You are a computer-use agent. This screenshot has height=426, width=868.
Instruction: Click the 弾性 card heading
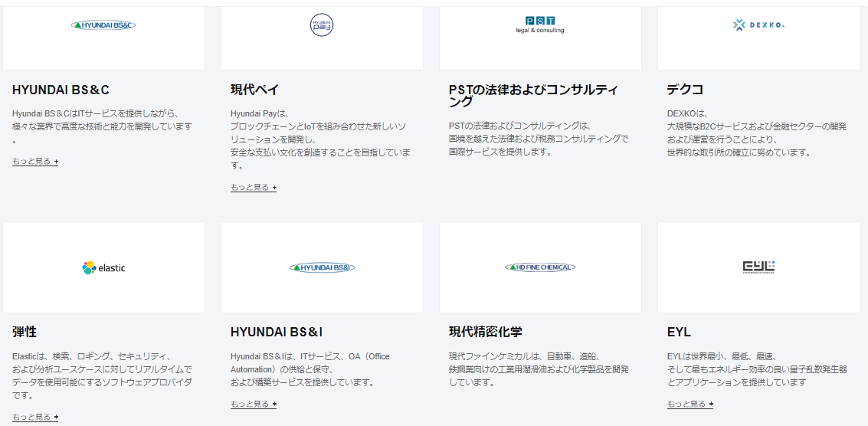click(25, 332)
